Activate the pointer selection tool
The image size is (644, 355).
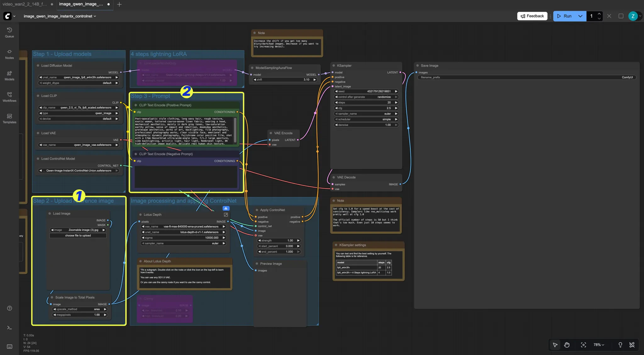coord(555,345)
